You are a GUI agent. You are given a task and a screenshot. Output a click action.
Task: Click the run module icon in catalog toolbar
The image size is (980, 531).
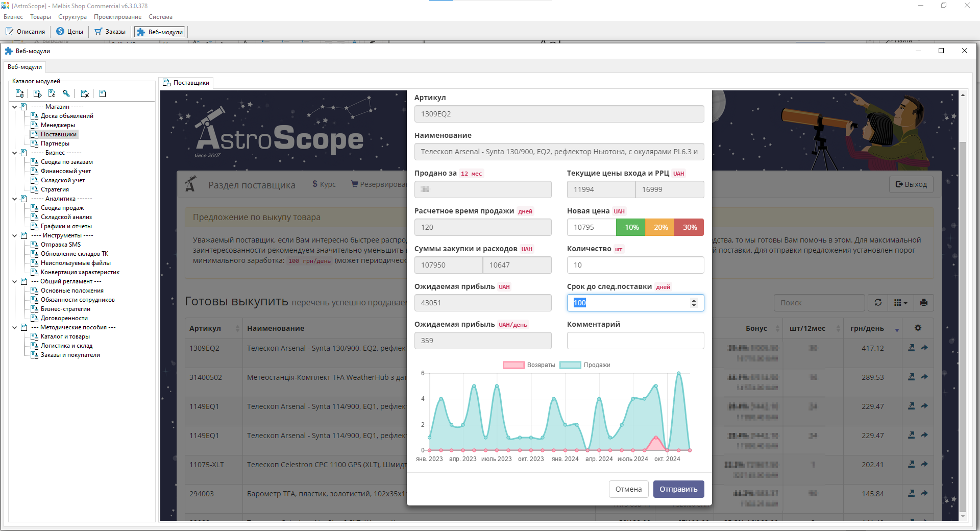pos(37,93)
